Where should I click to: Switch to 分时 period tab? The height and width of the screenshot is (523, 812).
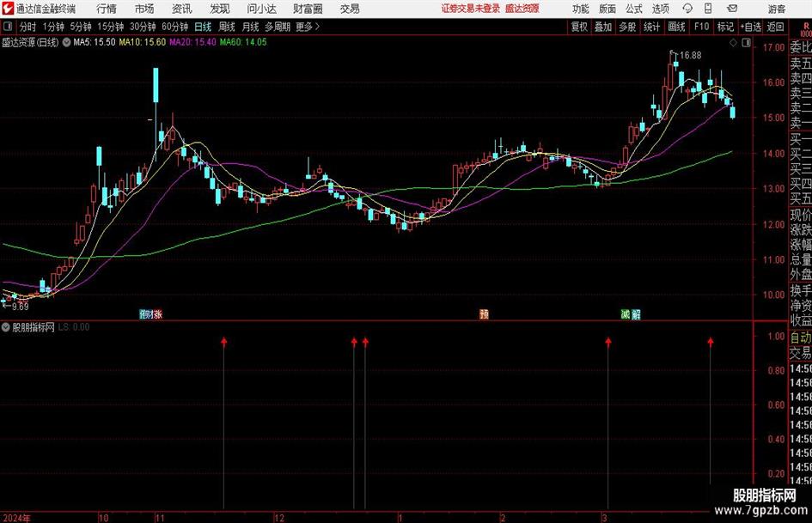(27, 27)
